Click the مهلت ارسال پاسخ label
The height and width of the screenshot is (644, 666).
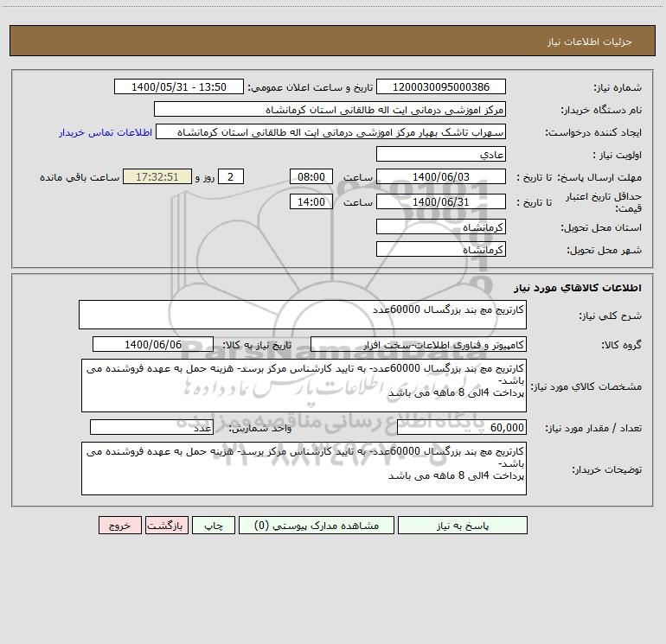[x=599, y=177]
